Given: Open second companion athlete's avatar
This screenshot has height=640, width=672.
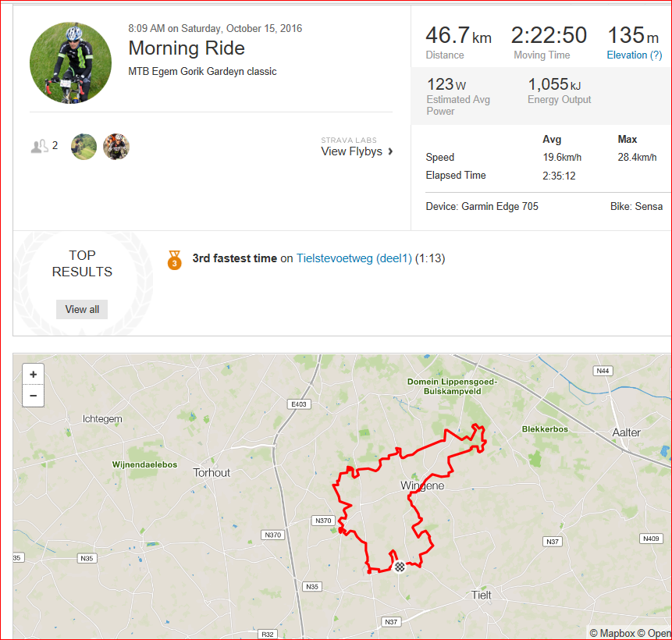Looking at the screenshot, I should 116,147.
